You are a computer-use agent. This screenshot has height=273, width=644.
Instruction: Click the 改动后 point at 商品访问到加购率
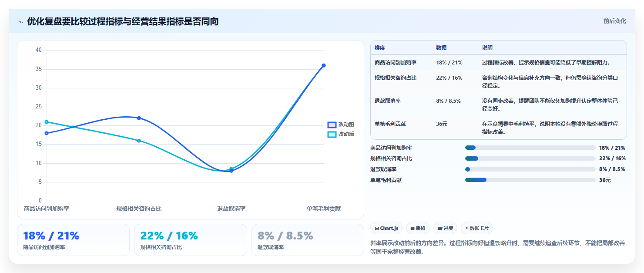(x=47, y=122)
